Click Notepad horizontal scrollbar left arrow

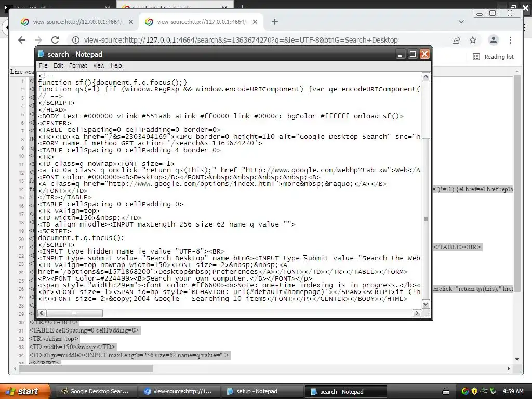point(42,313)
